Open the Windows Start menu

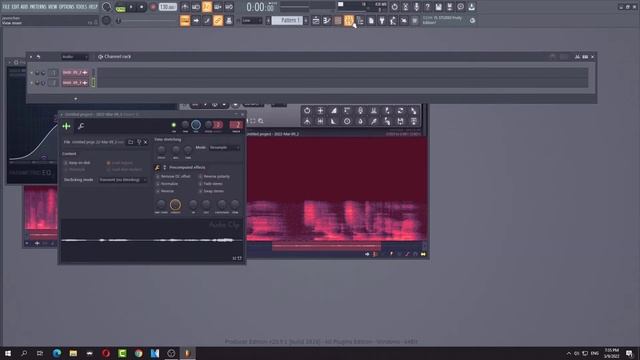tap(8, 353)
